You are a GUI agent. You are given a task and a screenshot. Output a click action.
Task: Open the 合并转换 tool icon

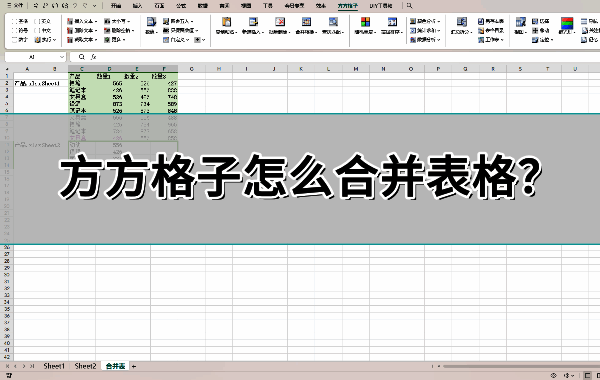[x=306, y=22]
